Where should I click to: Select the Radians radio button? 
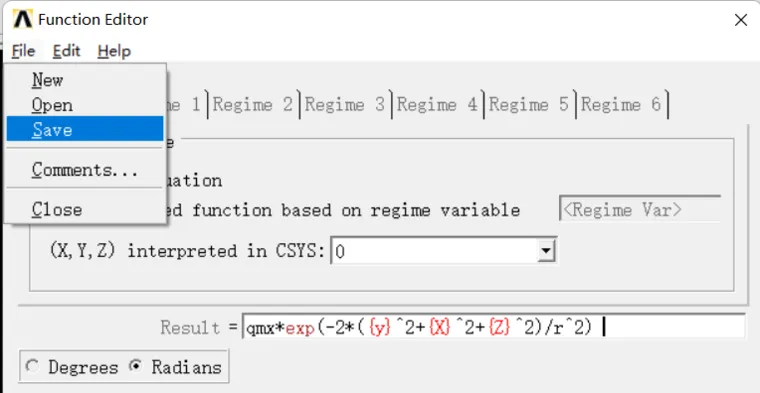[136, 367]
